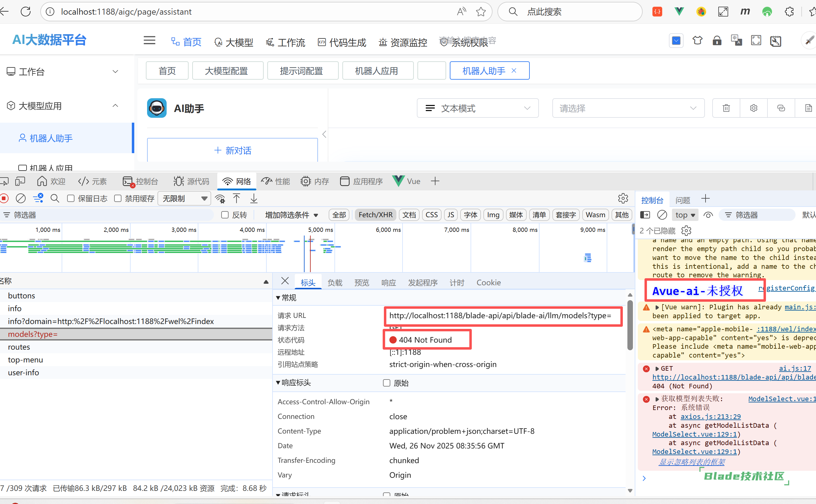Switch to 响应 tab in request details
816x504 pixels.
pos(388,283)
